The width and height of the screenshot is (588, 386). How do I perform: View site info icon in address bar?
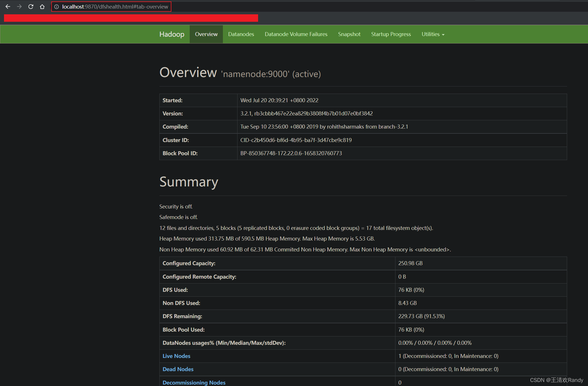point(57,7)
